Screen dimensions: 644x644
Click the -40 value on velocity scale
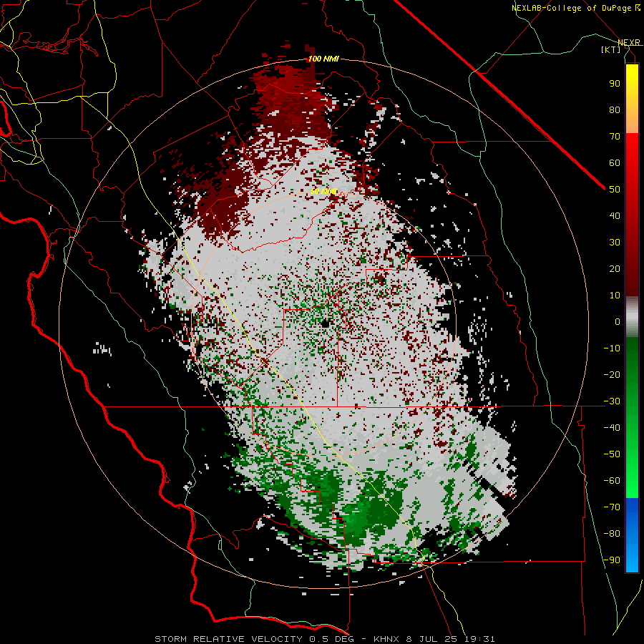612,428
